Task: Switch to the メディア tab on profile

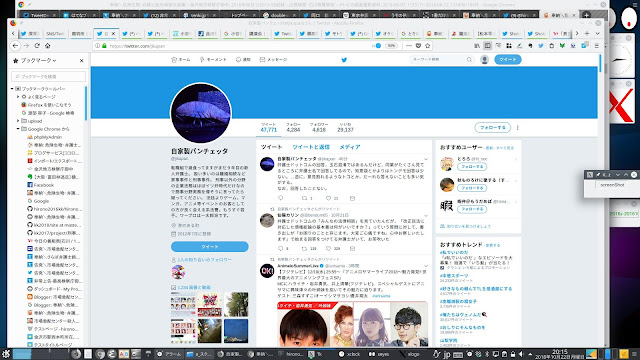Action: pos(350,147)
